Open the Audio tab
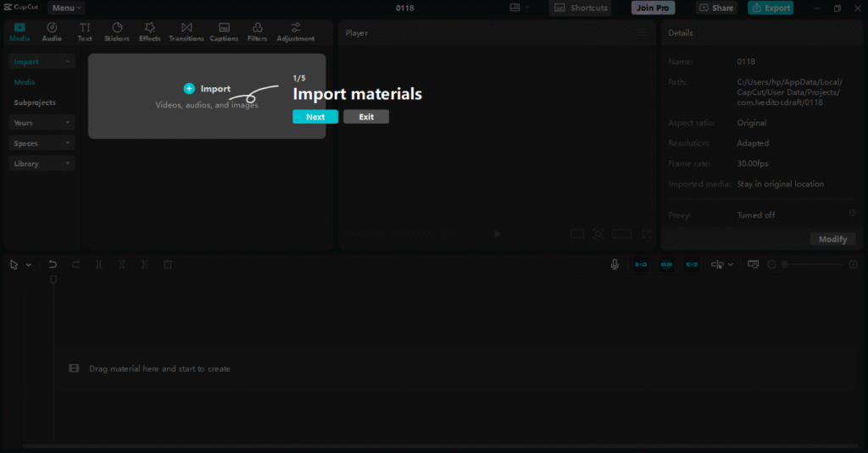868x453 pixels. click(x=52, y=32)
